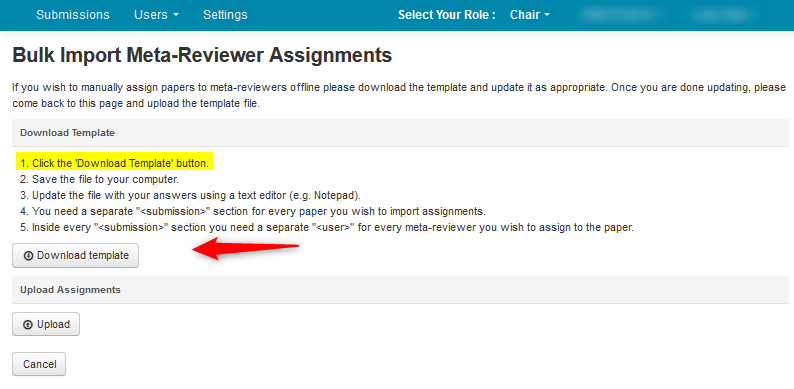Click the Download template button
Screen dimensions: 794x389
(x=75, y=256)
